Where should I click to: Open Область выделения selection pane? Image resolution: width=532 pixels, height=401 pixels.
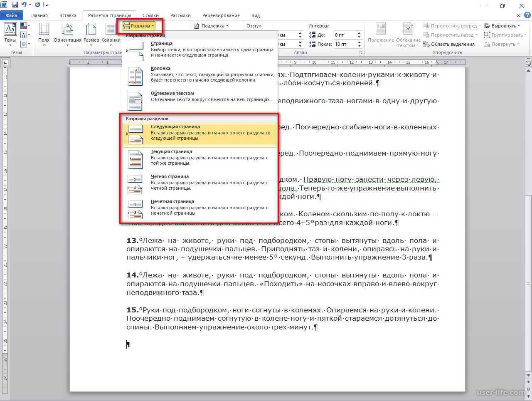pyautogui.click(x=449, y=44)
